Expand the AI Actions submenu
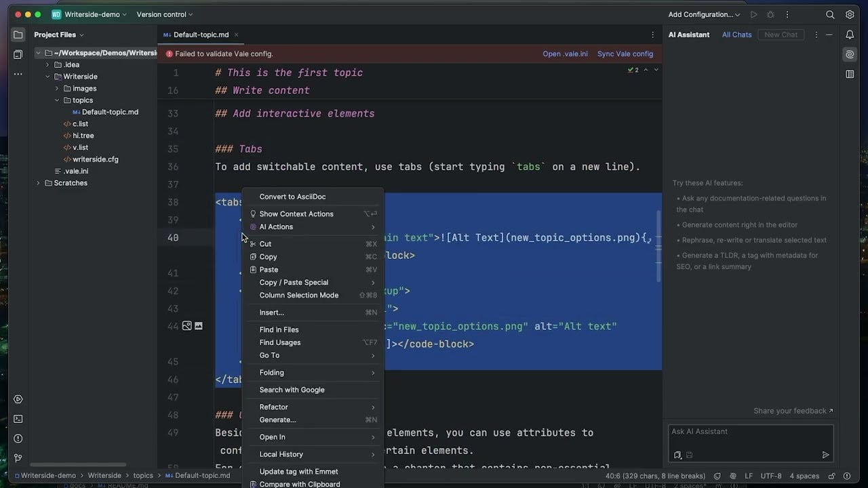 [x=313, y=227]
